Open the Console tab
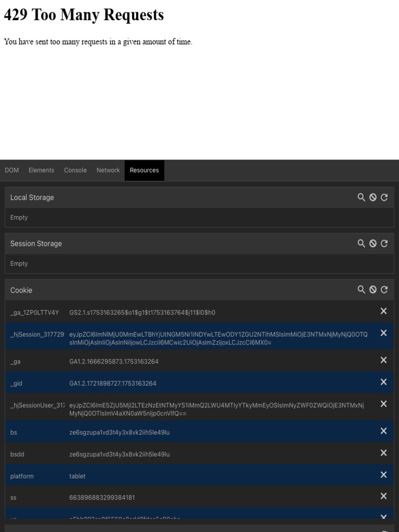Screen dimensions: 399x532 point(75,170)
